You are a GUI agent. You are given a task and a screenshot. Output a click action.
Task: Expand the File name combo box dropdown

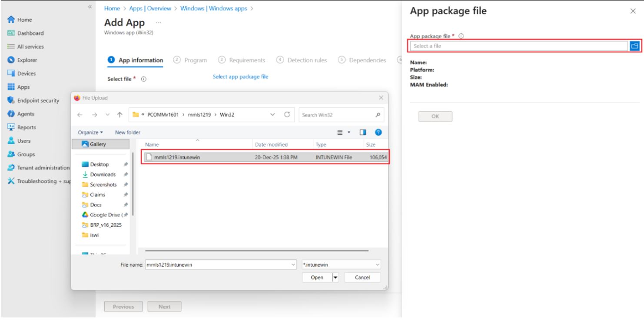click(x=292, y=264)
